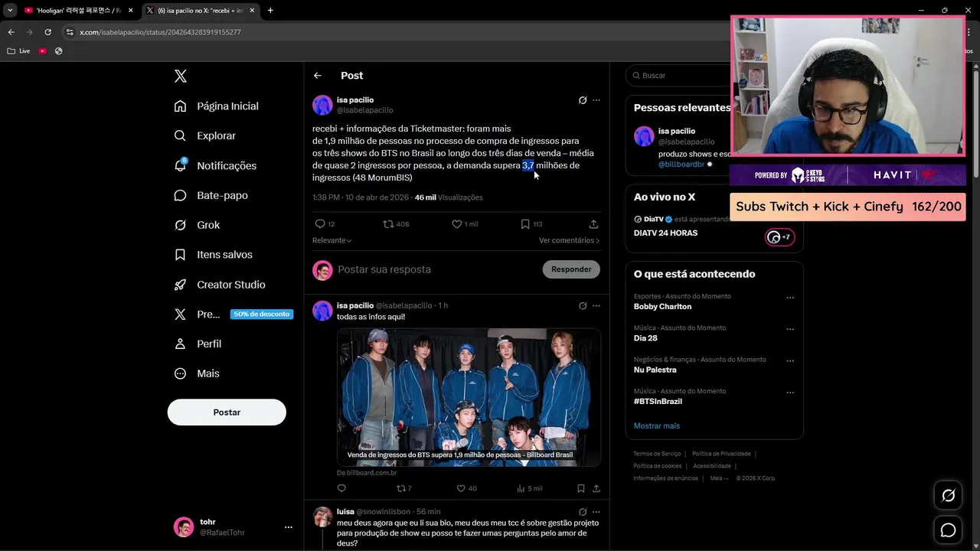The width and height of the screenshot is (980, 551).
Task: Click the Responder button
Action: tap(571, 269)
